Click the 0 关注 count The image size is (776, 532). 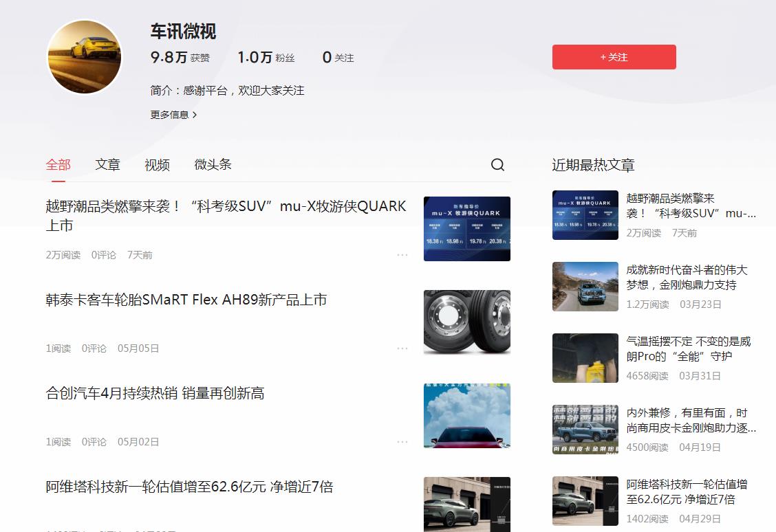(x=338, y=57)
